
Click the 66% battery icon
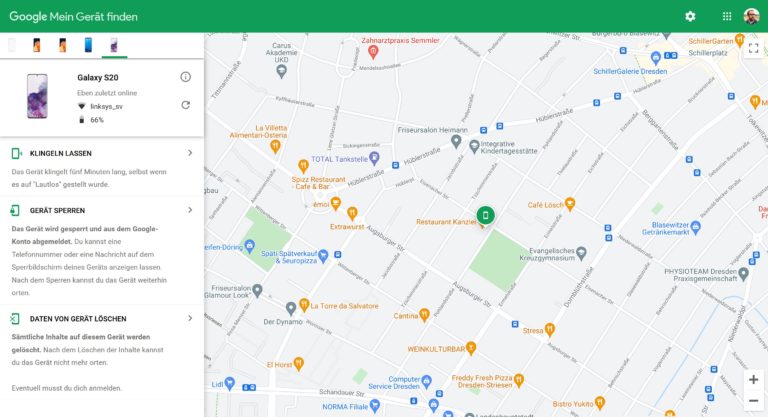click(81, 120)
